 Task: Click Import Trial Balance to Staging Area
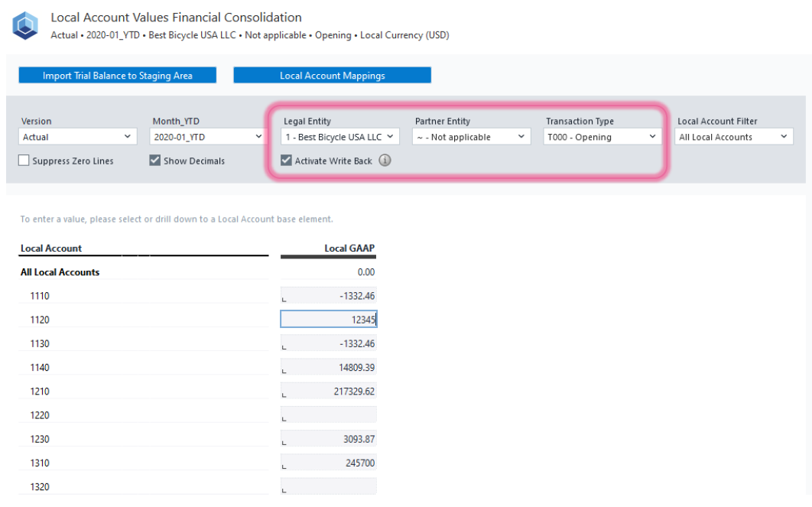coord(118,76)
